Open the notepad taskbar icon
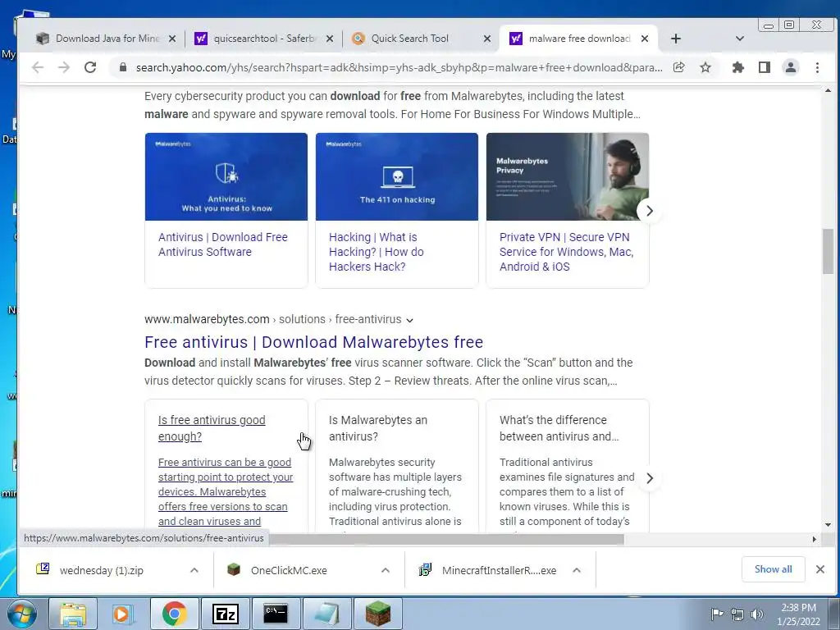 (x=326, y=614)
